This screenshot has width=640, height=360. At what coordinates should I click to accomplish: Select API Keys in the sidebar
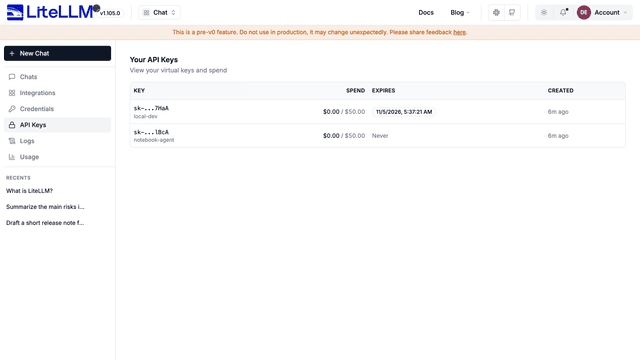click(58, 125)
